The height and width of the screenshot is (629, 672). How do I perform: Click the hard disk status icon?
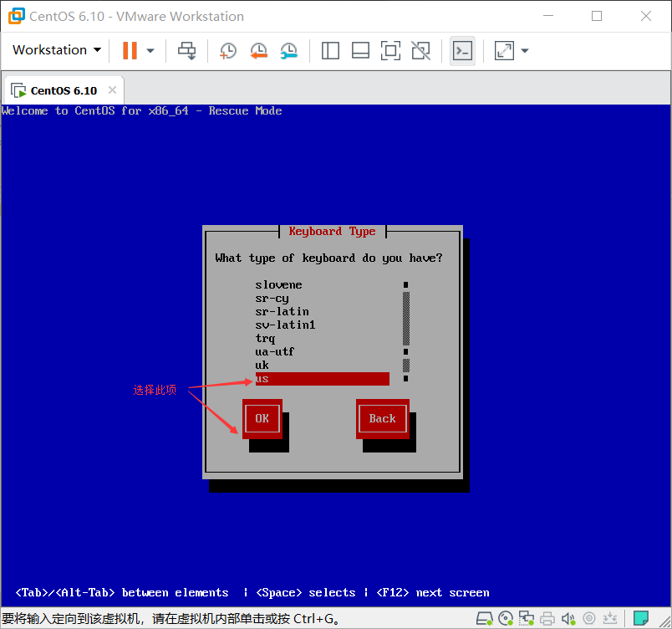(484, 618)
